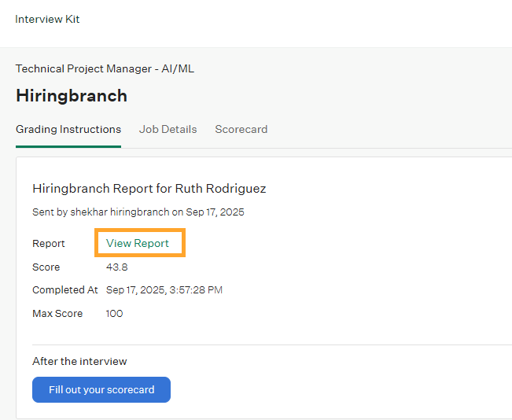Click the Technical Project Manager - AI/ML job title

pyautogui.click(x=105, y=68)
